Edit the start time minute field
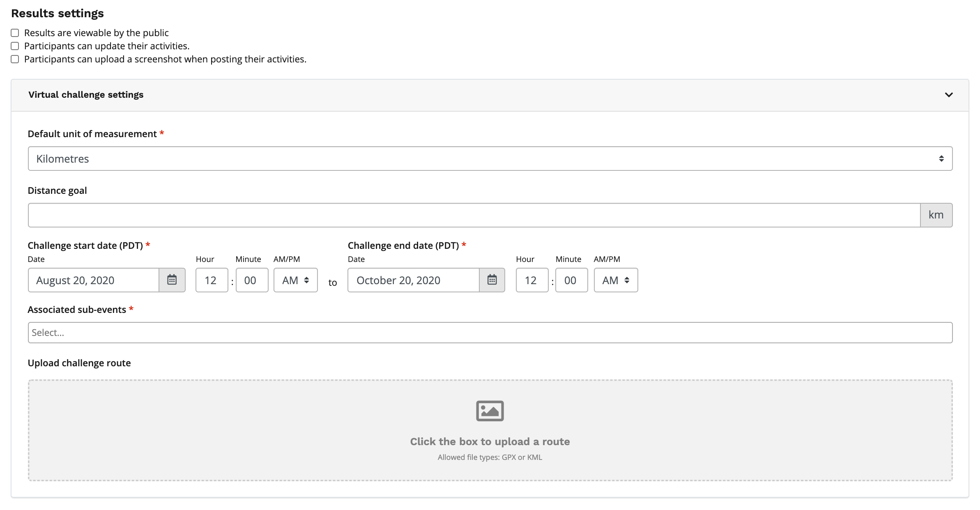980x510 pixels. pyautogui.click(x=252, y=280)
